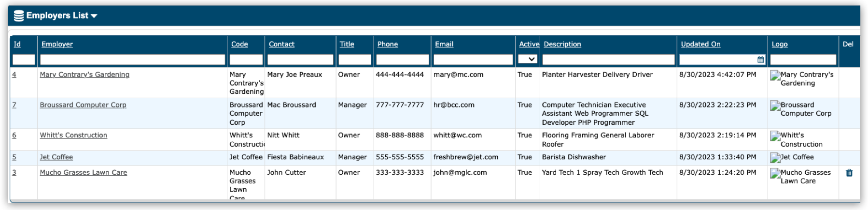The width and height of the screenshot is (868, 210).
Task: Open the Jet Coffee employer link
Action: pos(56,157)
